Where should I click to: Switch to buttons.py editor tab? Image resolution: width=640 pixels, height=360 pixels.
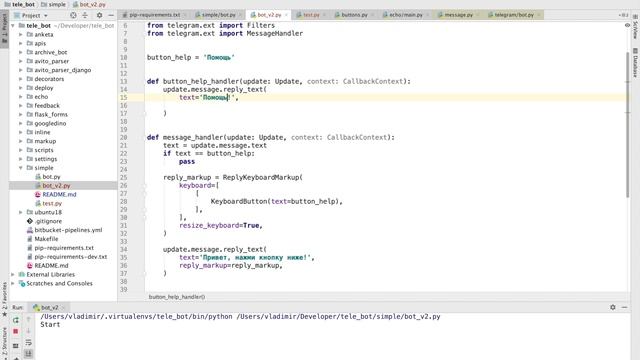[x=354, y=15]
